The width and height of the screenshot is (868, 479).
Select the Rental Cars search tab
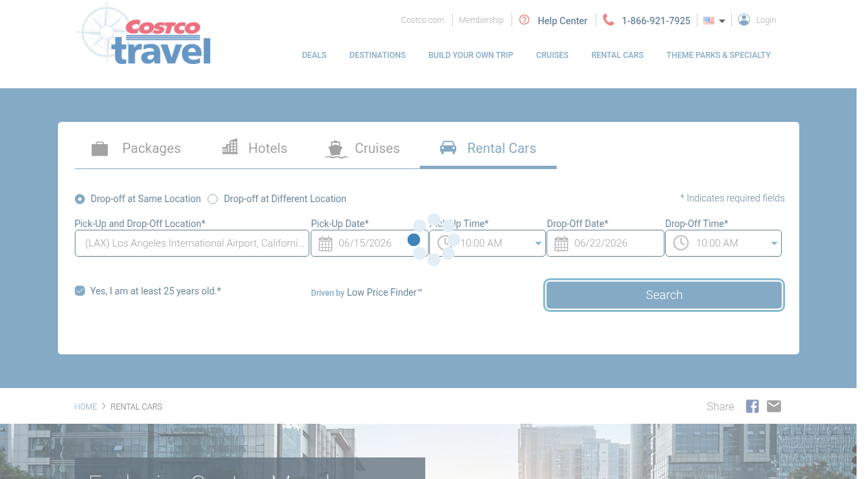click(488, 148)
